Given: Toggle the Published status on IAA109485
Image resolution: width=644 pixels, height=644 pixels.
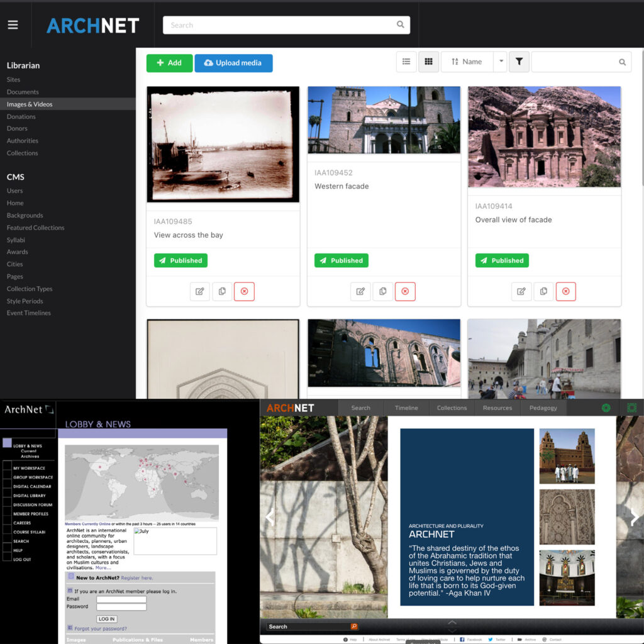Looking at the screenshot, I should click(180, 260).
